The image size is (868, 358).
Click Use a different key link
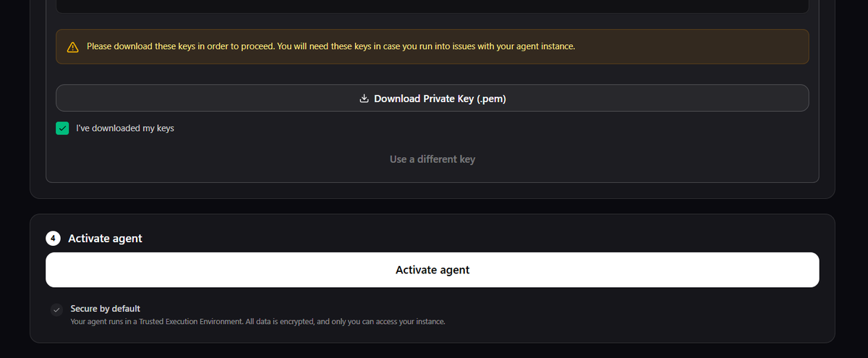coord(433,159)
